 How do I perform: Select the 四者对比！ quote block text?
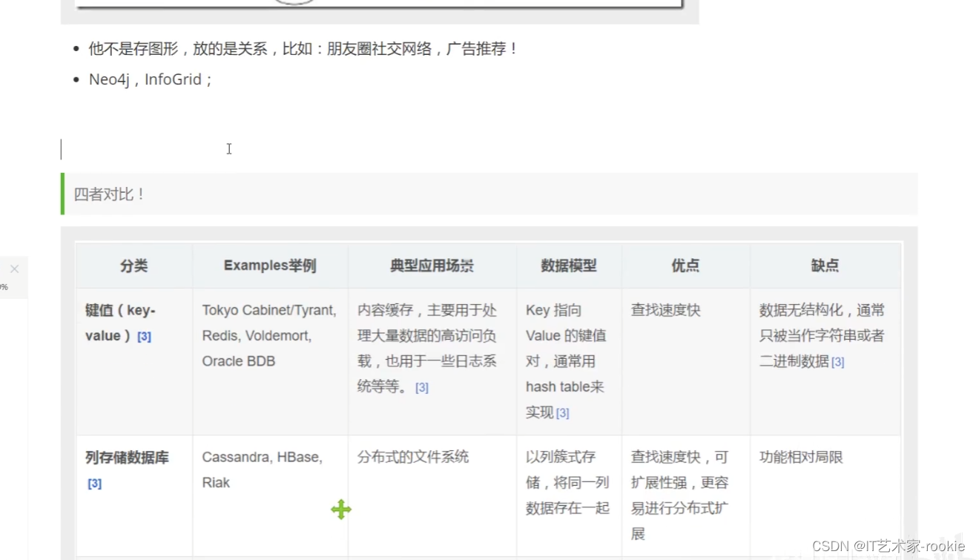point(109,194)
